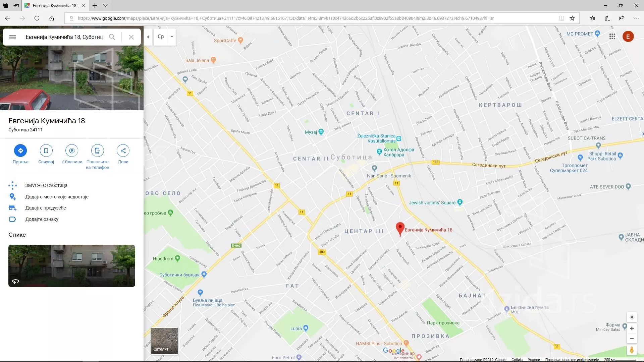
Task: Click the Nearby (У близини) icon
Action: (72, 151)
